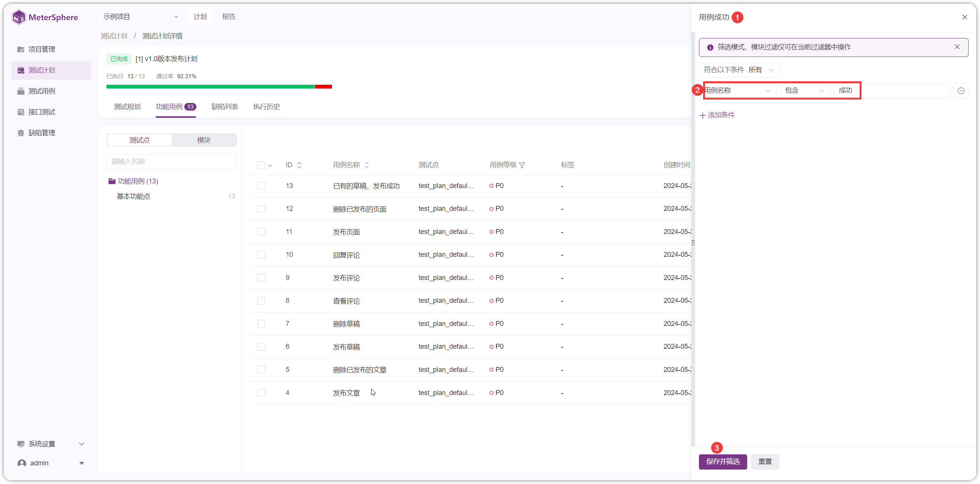
Task: Close the 用例成功 filter drawer
Action: pyautogui.click(x=965, y=17)
